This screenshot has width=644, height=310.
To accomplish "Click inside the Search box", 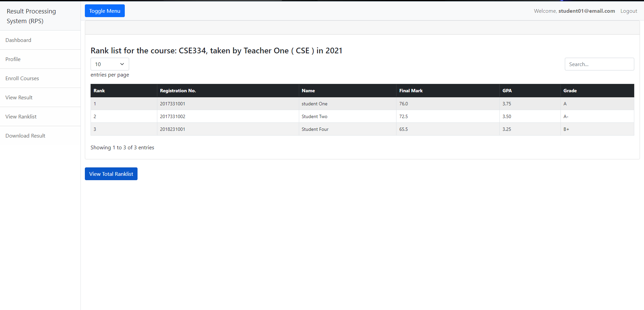I will 599,64.
